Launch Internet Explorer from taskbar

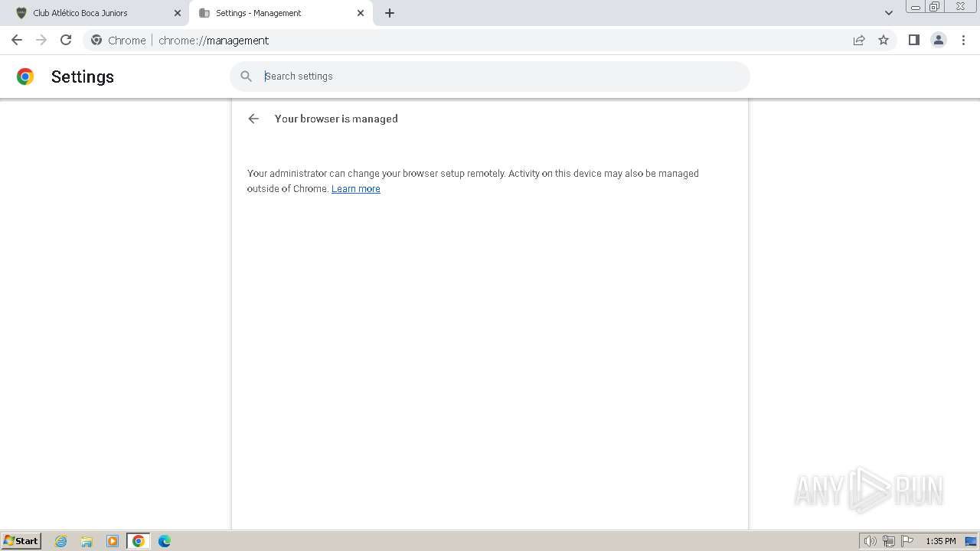pos(61,541)
